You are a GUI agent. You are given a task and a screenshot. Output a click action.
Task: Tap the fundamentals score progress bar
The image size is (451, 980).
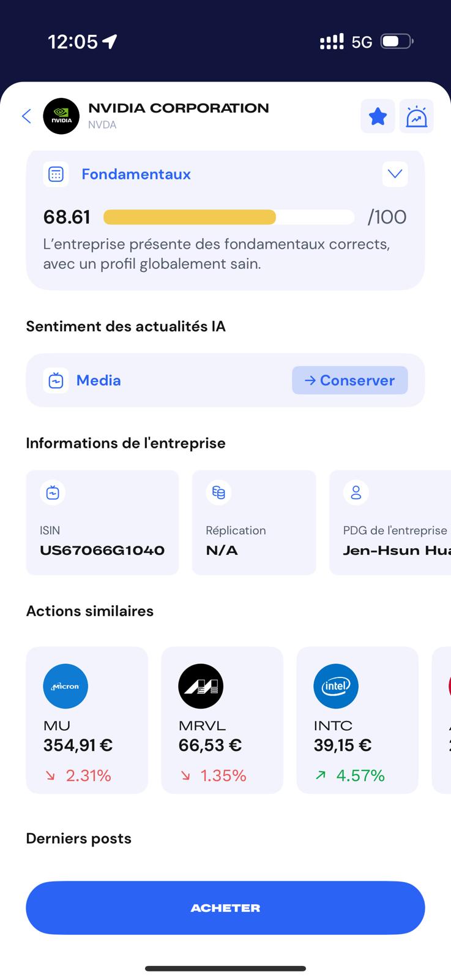point(229,217)
